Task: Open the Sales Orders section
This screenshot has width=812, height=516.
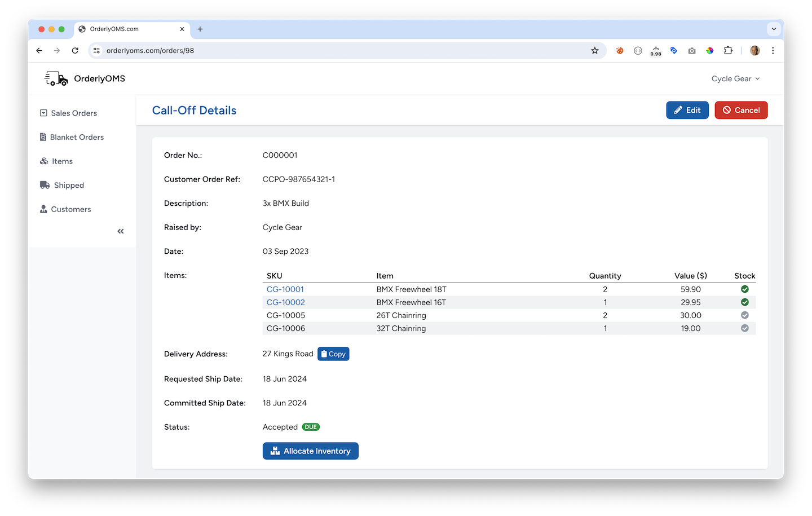Action: (68, 113)
